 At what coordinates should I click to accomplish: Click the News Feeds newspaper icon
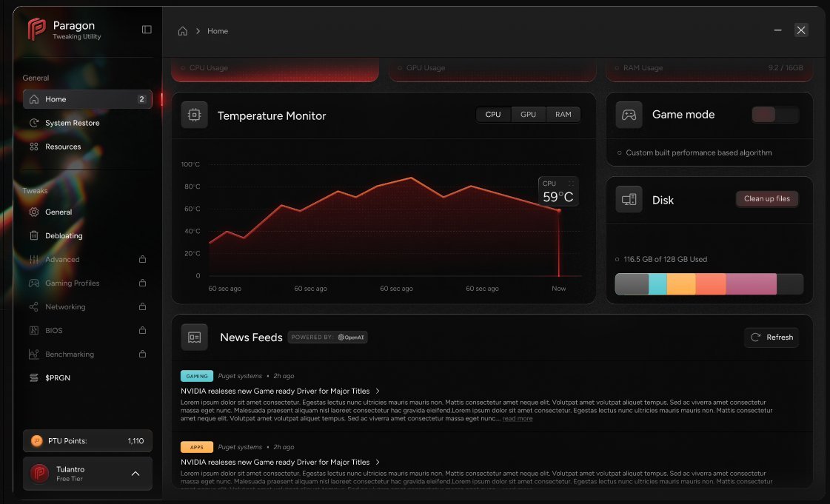(194, 337)
